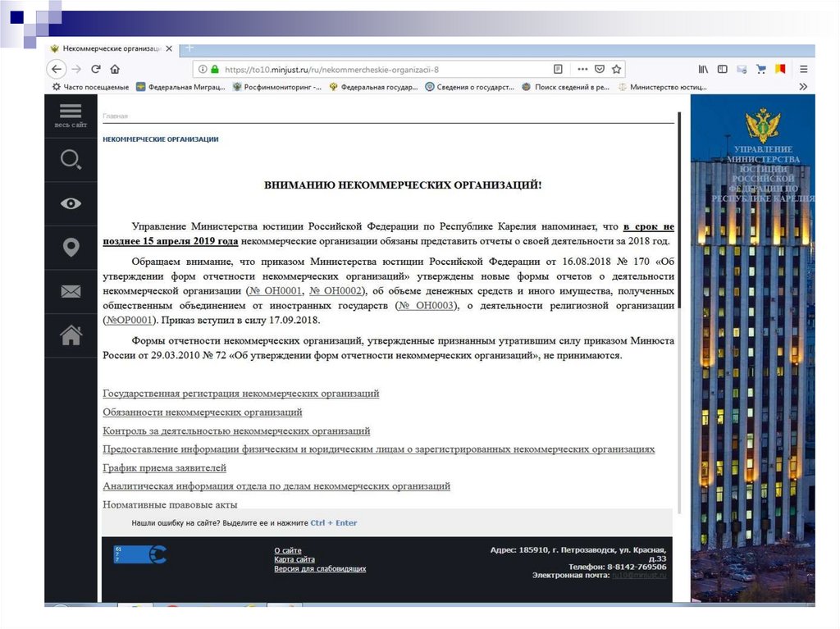The image size is (840, 629).
Task: Open a new tab with plus button
Action: [x=189, y=48]
